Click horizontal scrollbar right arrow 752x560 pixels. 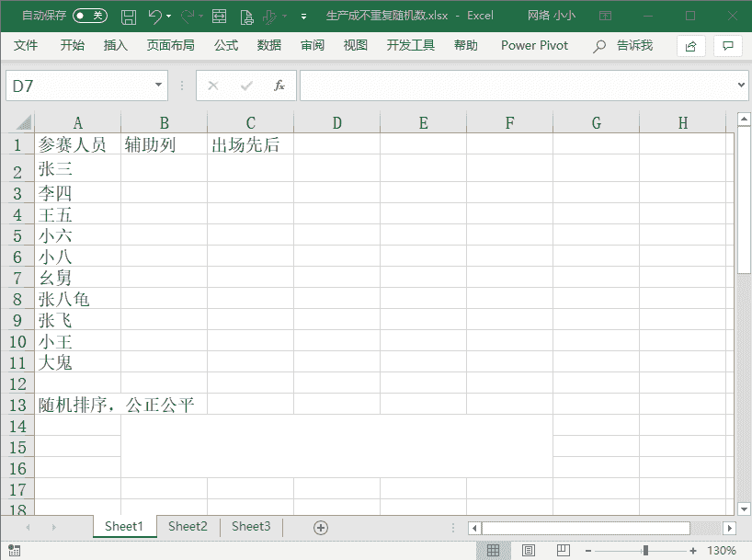pyautogui.click(x=729, y=529)
